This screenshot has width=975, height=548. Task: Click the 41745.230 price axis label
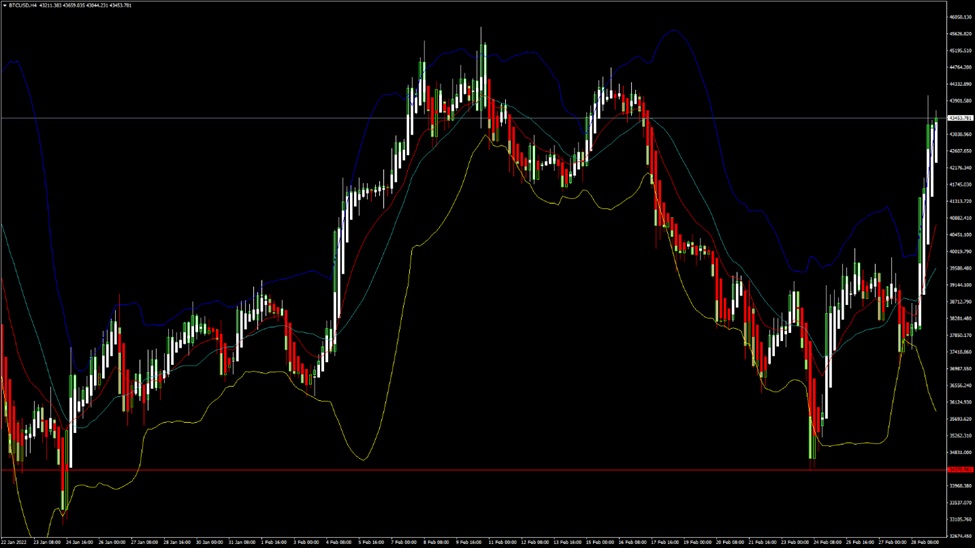pyautogui.click(x=959, y=185)
